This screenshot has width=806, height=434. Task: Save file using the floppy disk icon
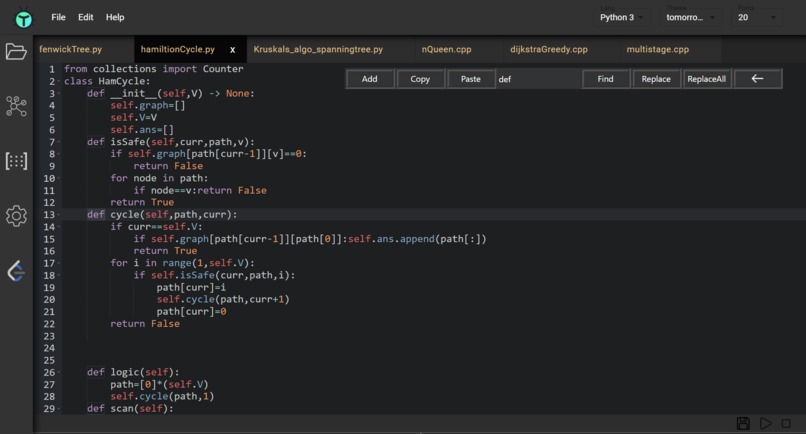coord(743,423)
